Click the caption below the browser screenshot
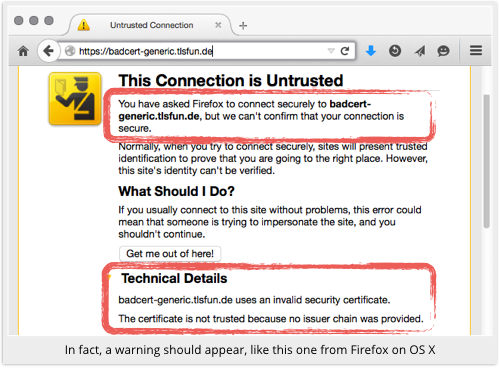The width and height of the screenshot is (499, 368). click(250, 350)
